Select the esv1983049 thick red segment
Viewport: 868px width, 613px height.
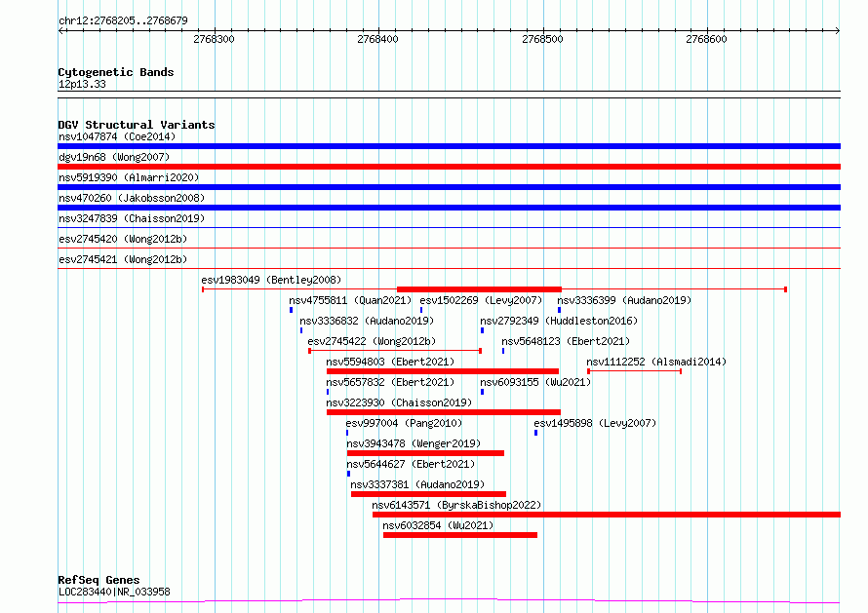click(x=480, y=289)
